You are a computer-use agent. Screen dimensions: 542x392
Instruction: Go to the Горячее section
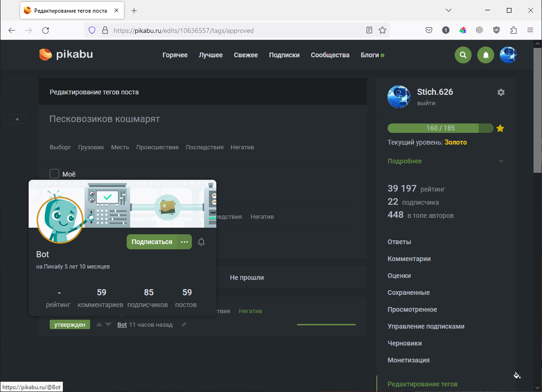[175, 55]
